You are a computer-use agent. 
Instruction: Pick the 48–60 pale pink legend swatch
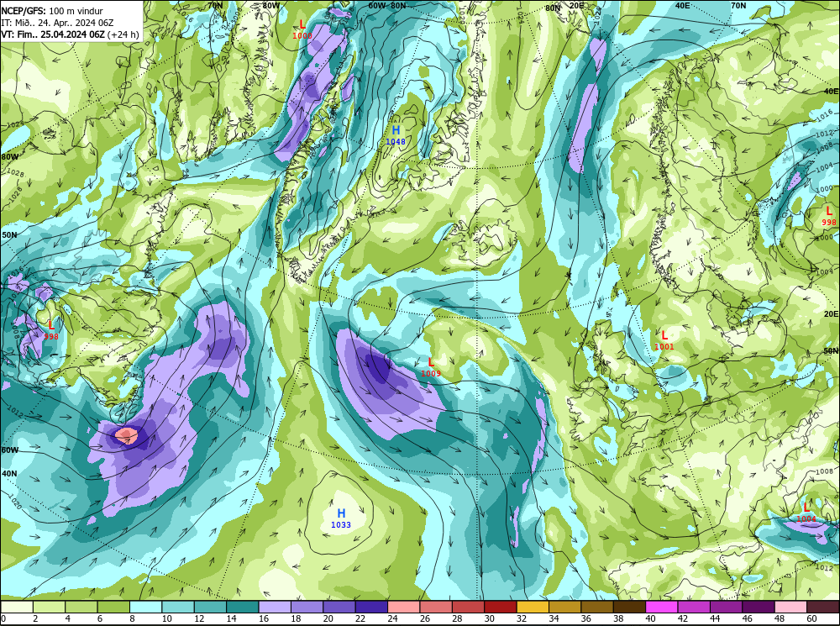pos(791,607)
